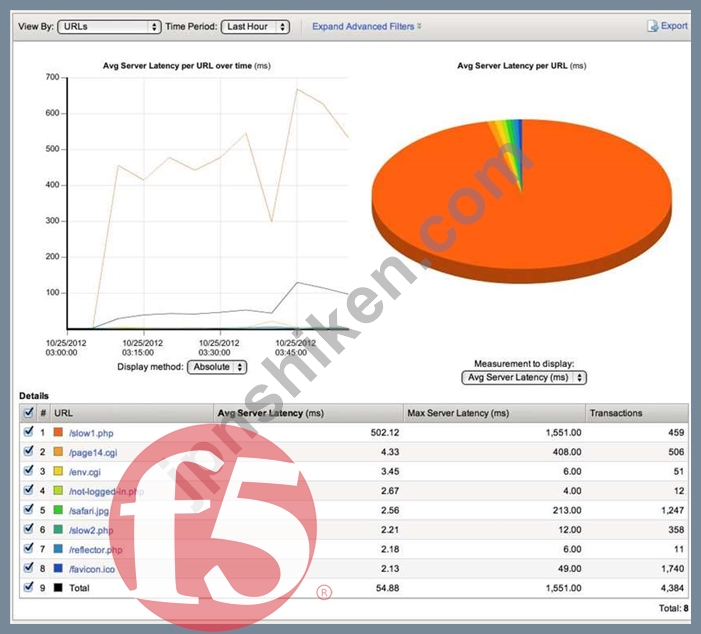Click the Export document icon
The height and width of the screenshot is (634, 701).
(x=652, y=26)
